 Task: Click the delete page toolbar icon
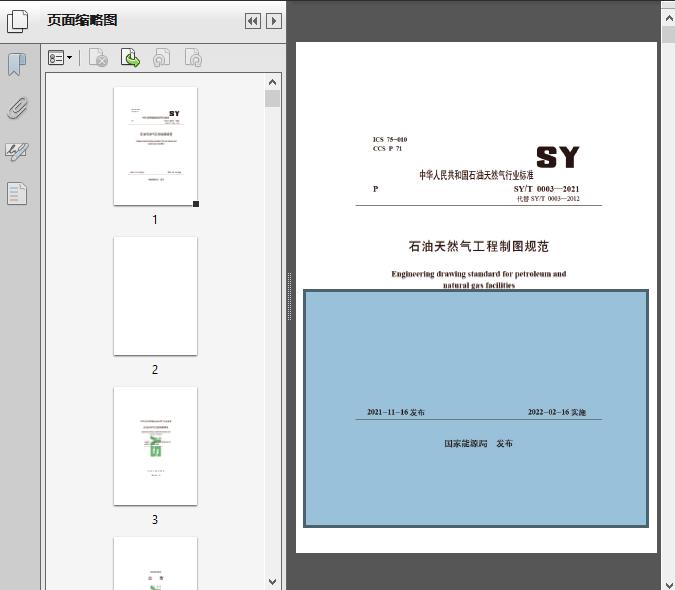pyautogui.click(x=98, y=58)
